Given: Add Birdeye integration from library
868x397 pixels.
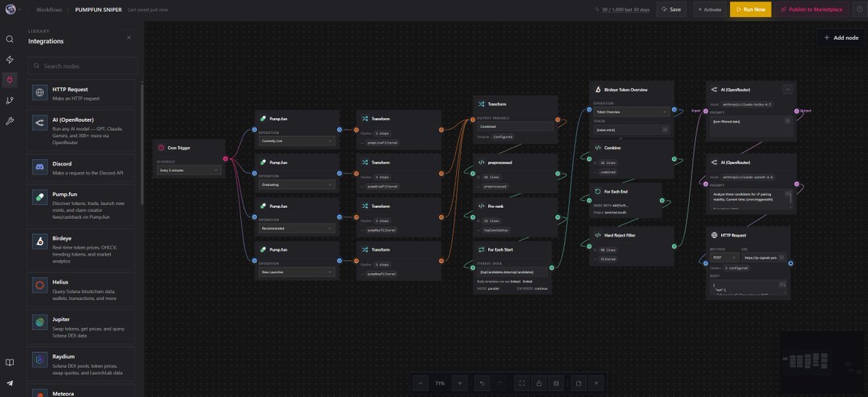Looking at the screenshot, I should pos(81,249).
